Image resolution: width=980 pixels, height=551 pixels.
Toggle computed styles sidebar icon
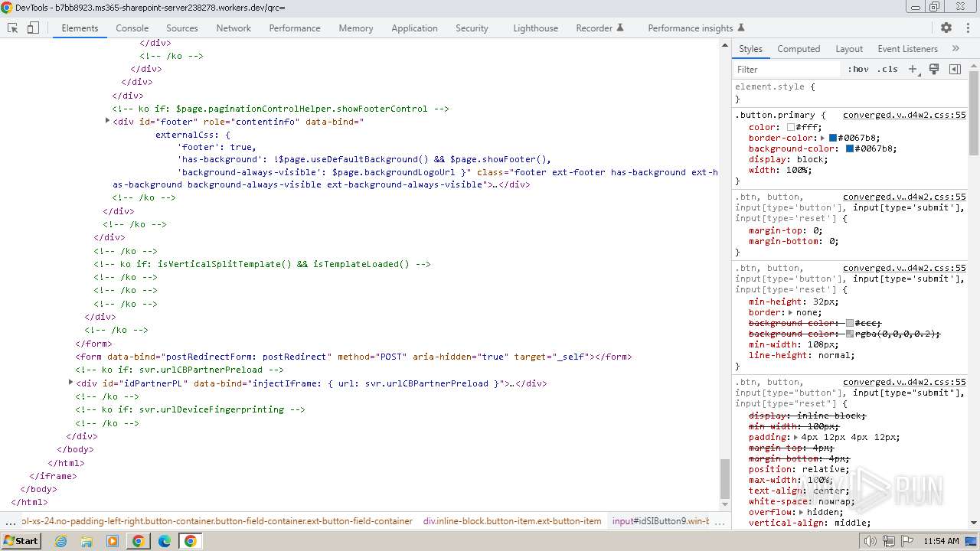click(955, 69)
